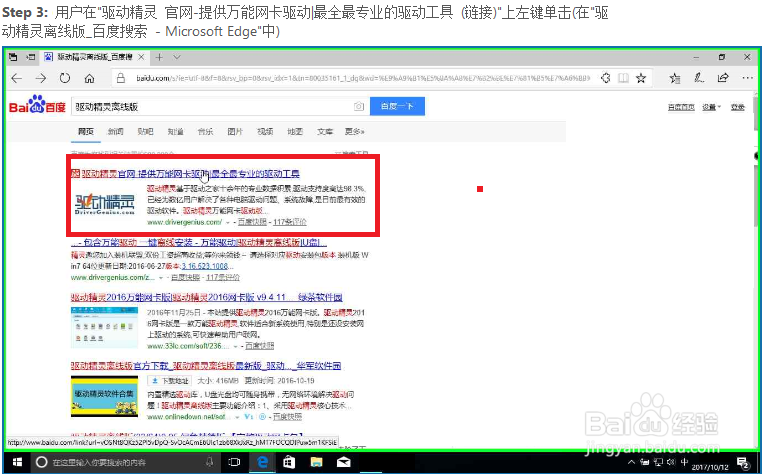Click the Edge address bar URL
Viewport: 763px width, 474px height.
tap(363, 78)
